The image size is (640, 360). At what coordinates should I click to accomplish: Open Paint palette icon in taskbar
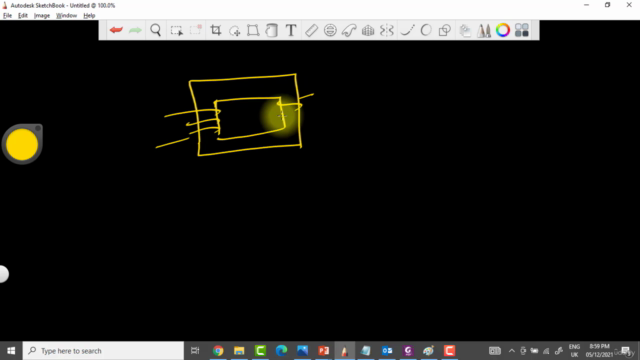pyautogui.click(x=429, y=351)
